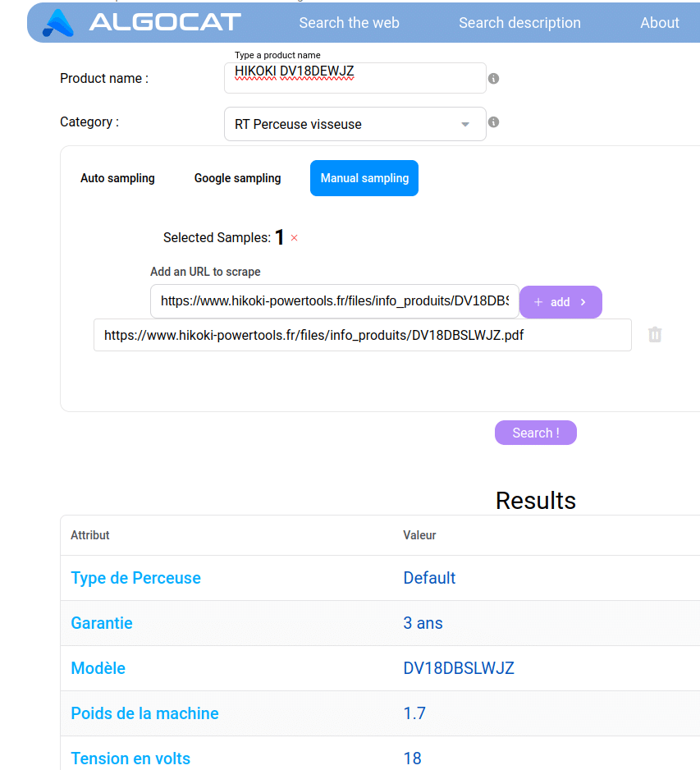Click the Tension en volts attribute
Screen dimensions: 700x770
click(130, 759)
